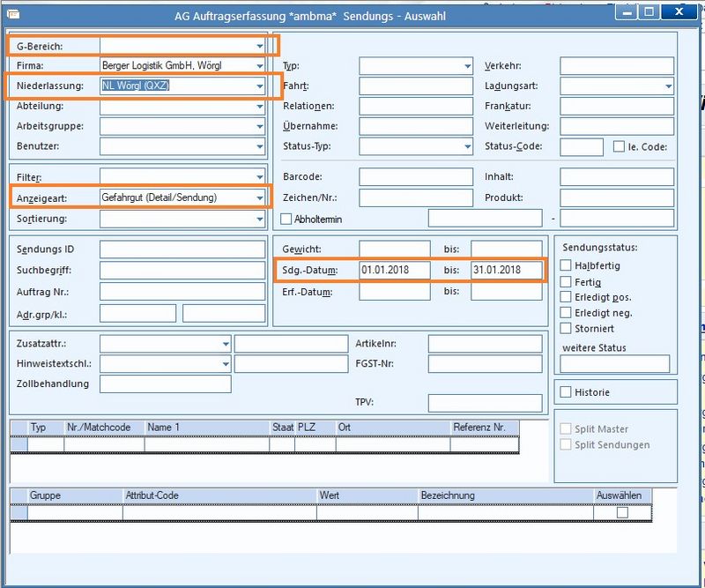Click the Verkehr input field
Viewport: 705px width, 588px height.
[617, 66]
